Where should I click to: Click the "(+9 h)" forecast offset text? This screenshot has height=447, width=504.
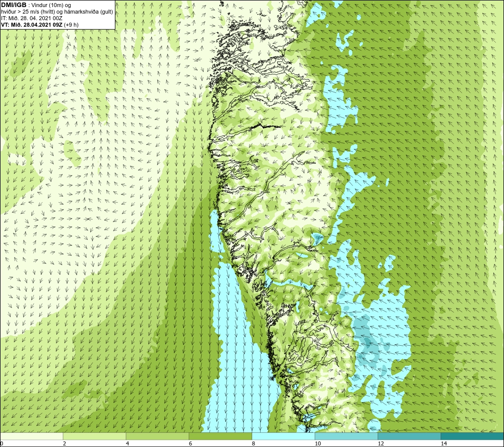click(71, 25)
